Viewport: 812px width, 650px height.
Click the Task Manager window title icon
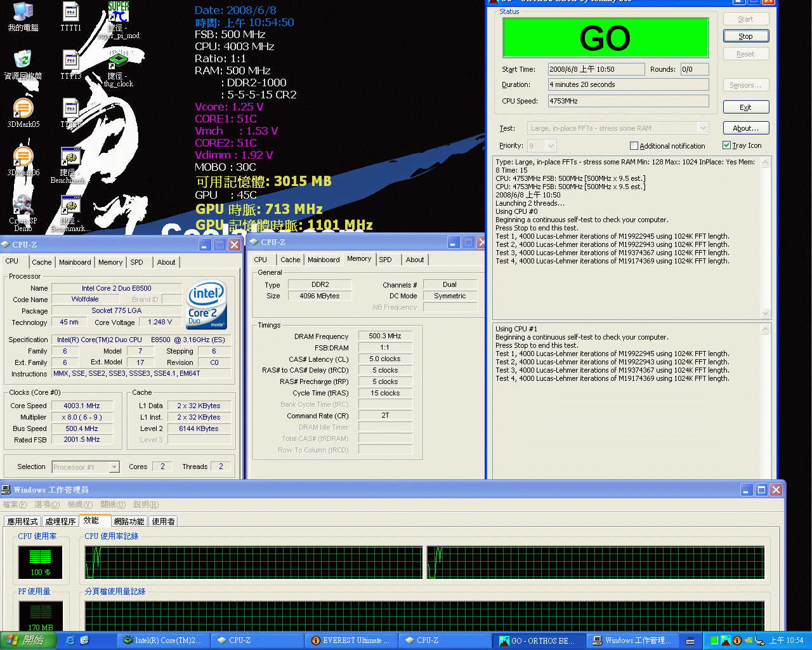(x=6, y=489)
